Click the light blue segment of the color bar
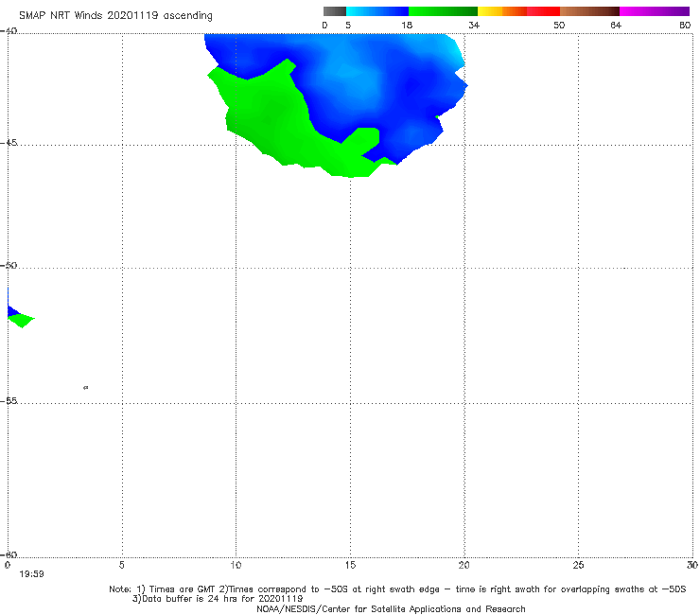This screenshot has width=700, height=615. pos(377,11)
